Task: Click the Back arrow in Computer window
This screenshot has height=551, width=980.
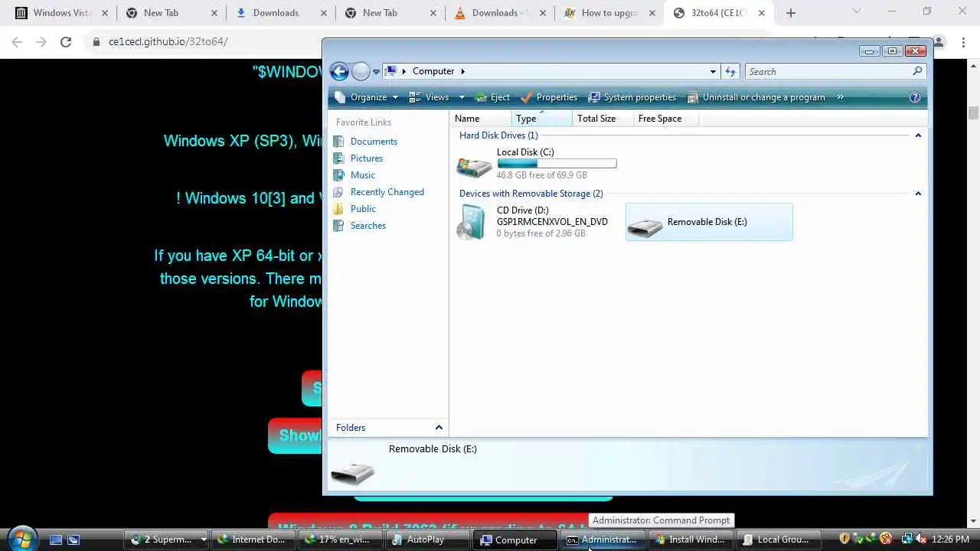Action: [339, 71]
